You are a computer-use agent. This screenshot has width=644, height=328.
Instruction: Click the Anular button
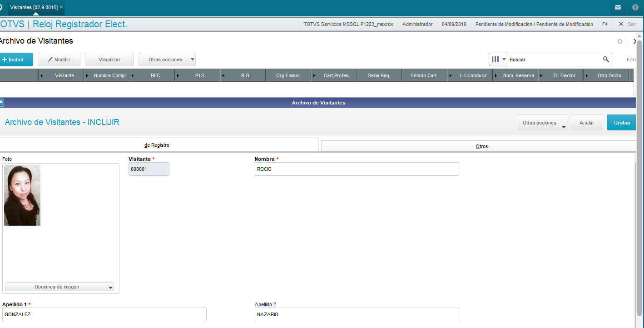[587, 123]
